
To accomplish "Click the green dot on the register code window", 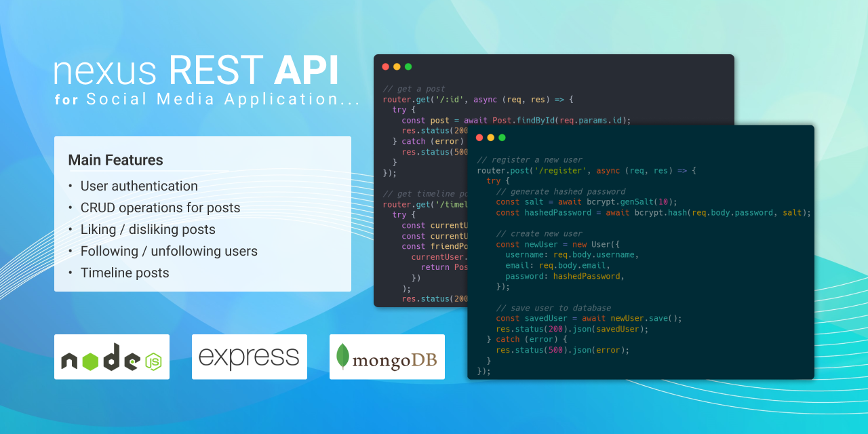I will pyautogui.click(x=502, y=138).
